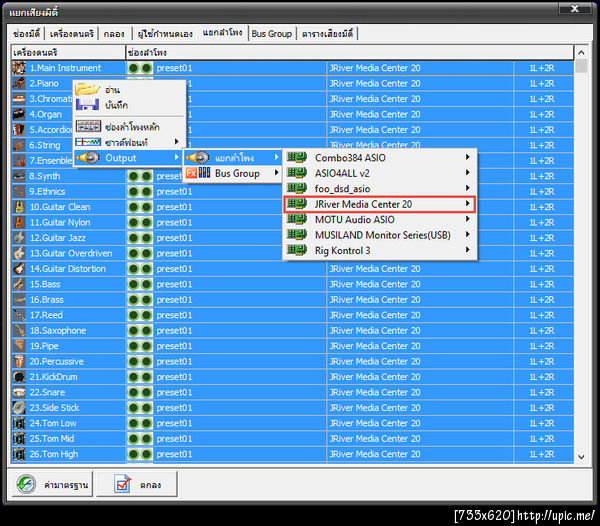Choose the บันทึก save menu entry
This screenshot has height=526, width=600.
(x=129, y=105)
